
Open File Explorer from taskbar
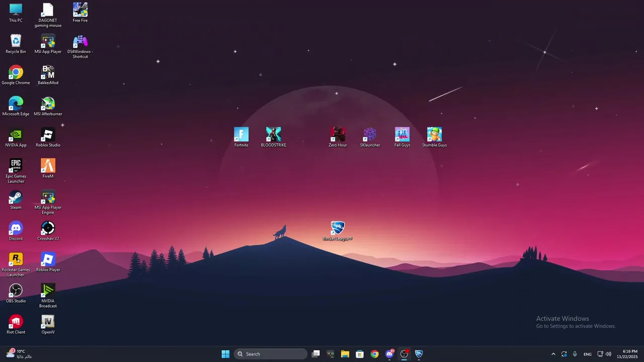tap(345, 354)
